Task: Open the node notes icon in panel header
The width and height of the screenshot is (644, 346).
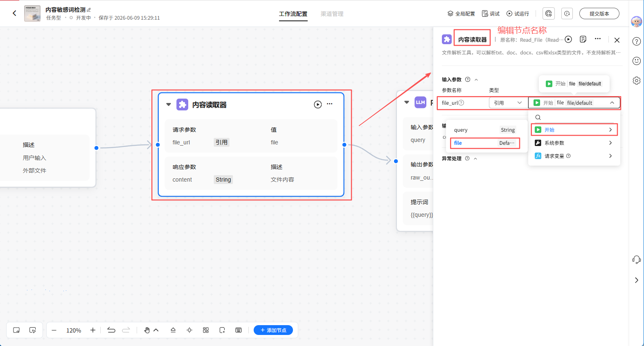Action: [583, 39]
